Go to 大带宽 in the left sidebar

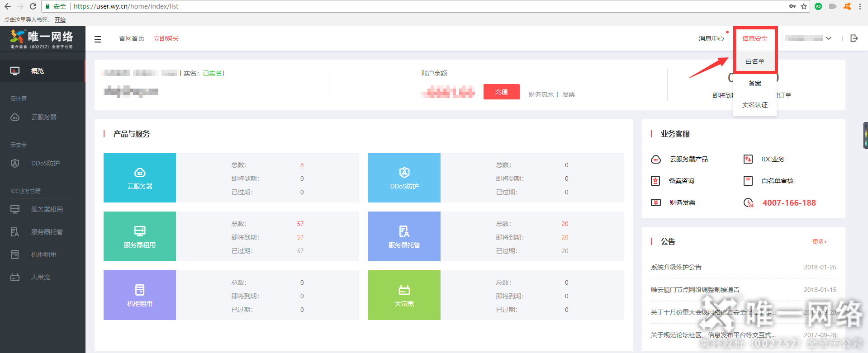pyautogui.click(x=41, y=277)
